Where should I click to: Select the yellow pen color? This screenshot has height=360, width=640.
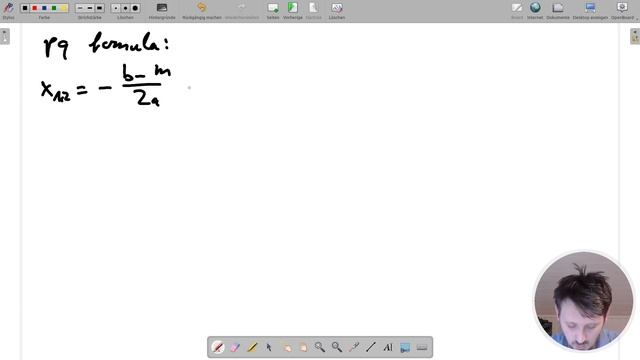[63, 8]
